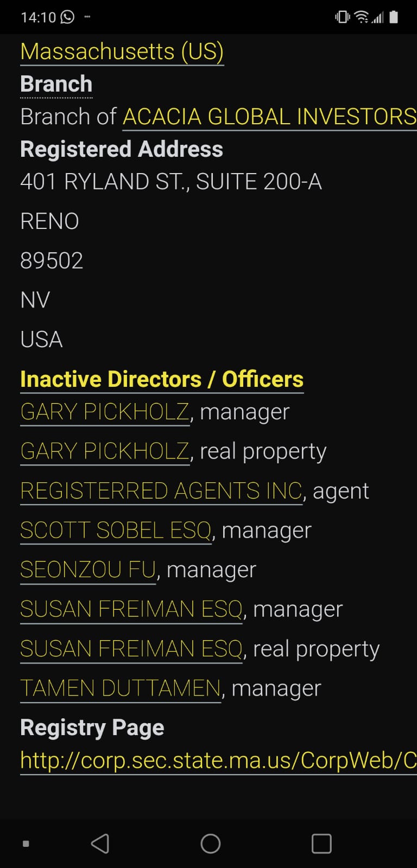Tap the Branch label with dotted underline
The width and height of the screenshot is (417, 868).
pyautogui.click(x=56, y=85)
